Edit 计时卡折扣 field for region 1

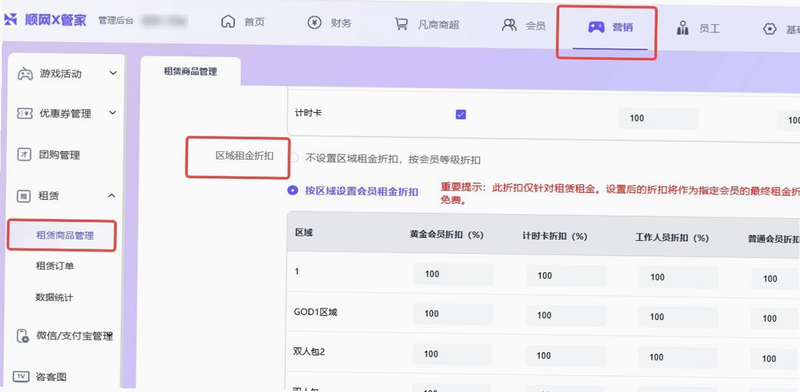(566, 276)
